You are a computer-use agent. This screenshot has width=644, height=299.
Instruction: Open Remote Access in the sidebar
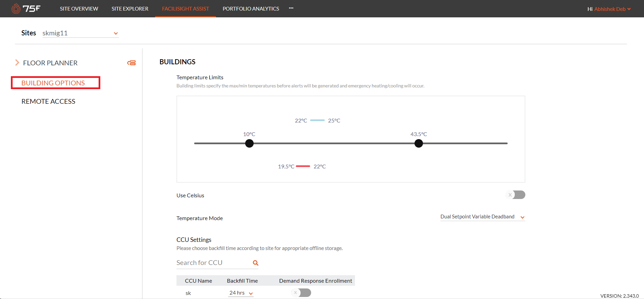point(48,101)
